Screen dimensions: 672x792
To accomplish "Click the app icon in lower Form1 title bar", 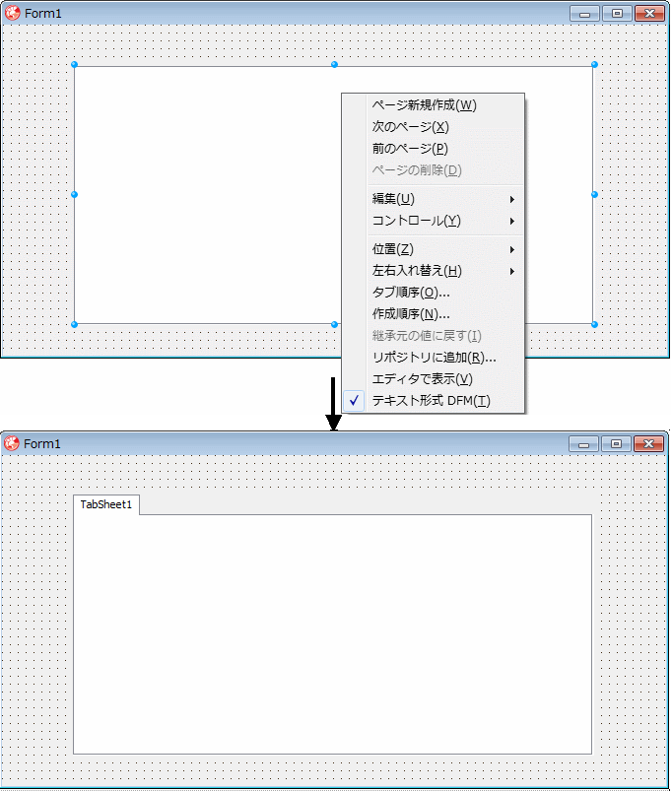I will point(12,443).
